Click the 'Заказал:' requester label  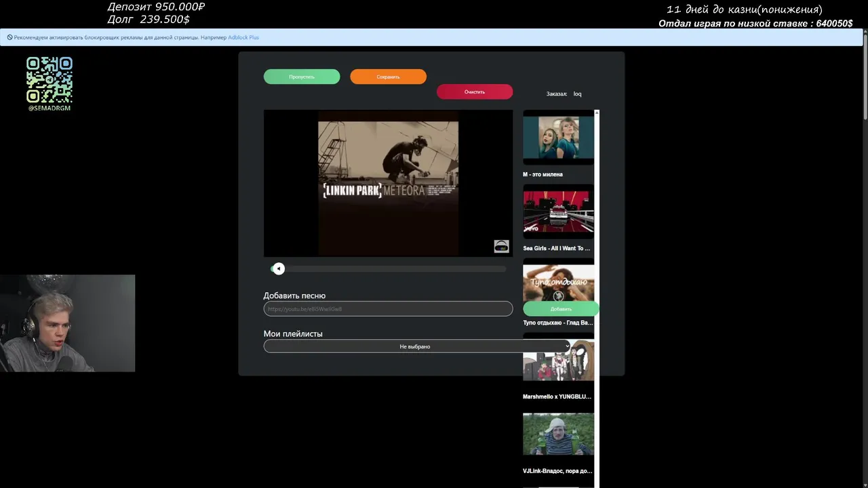coord(556,94)
